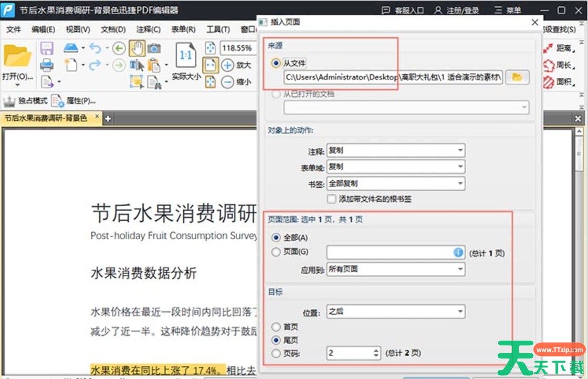Select the 首页 first page radio button
Screen dimensions: 588x379
(276, 327)
